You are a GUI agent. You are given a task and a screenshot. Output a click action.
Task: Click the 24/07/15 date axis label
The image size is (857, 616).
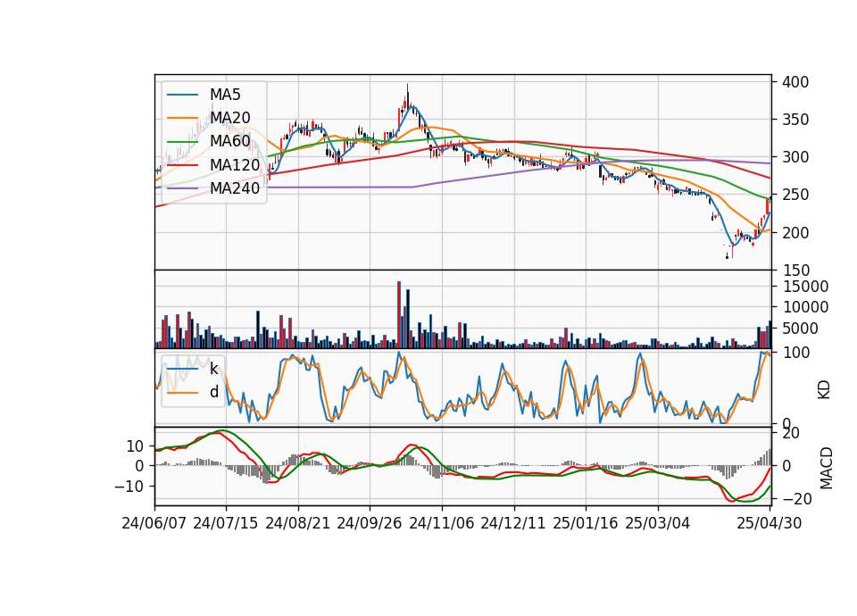click(226, 523)
